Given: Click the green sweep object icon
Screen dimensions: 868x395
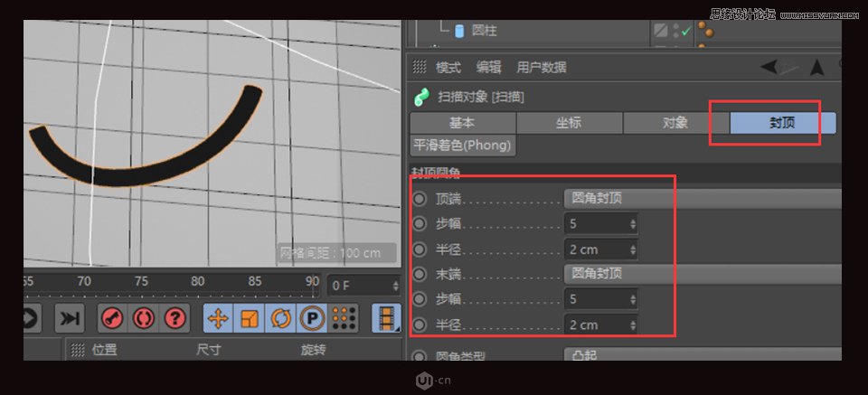Looking at the screenshot, I should [422, 97].
